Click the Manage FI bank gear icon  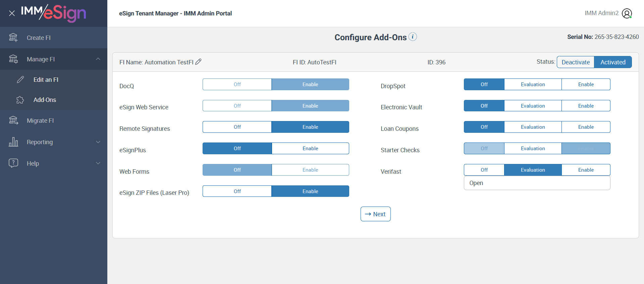(13, 59)
